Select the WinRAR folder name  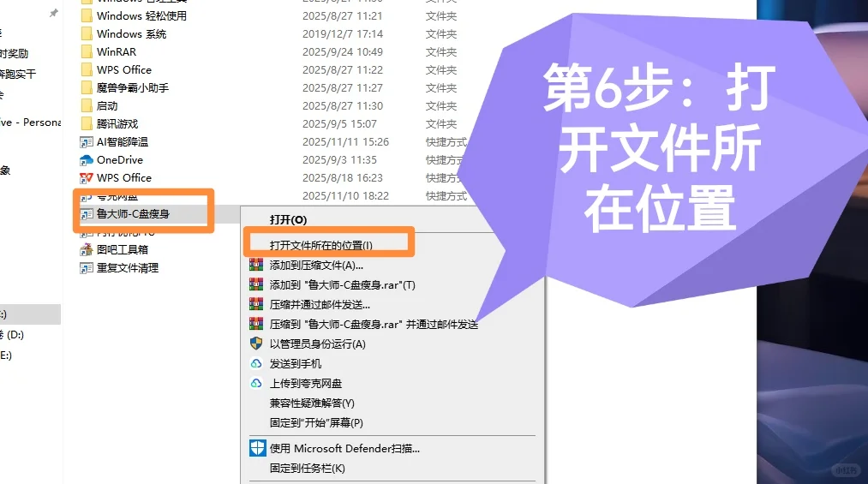117,51
